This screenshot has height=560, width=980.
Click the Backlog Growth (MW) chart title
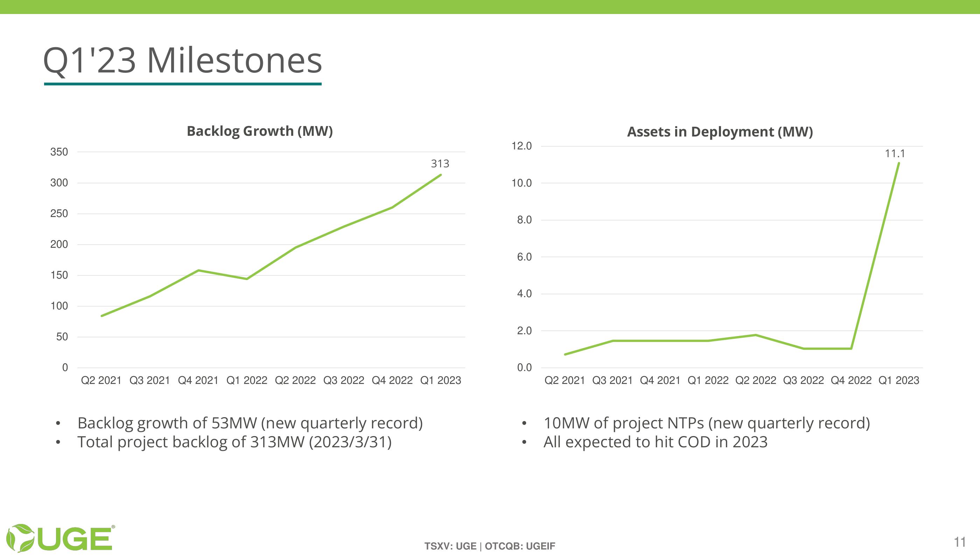pos(260,131)
